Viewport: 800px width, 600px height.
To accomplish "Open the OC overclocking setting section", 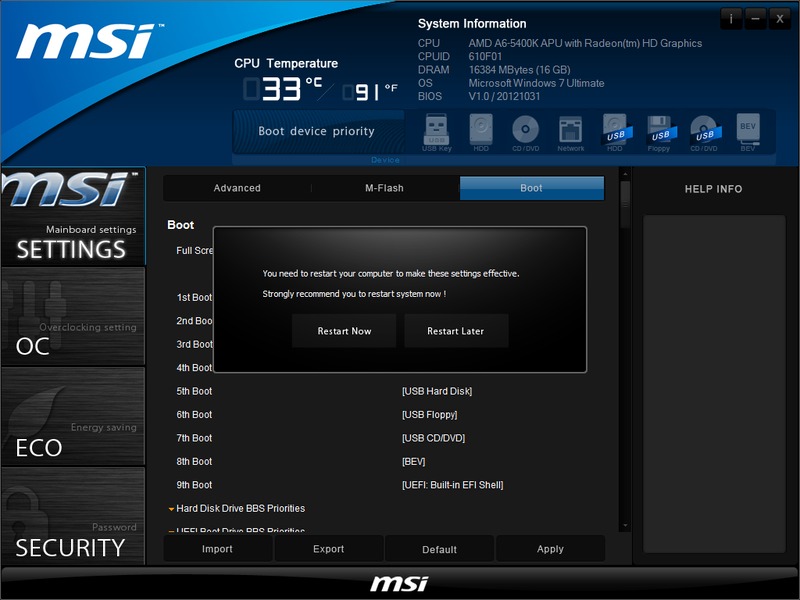I will [x=73, y=317].
